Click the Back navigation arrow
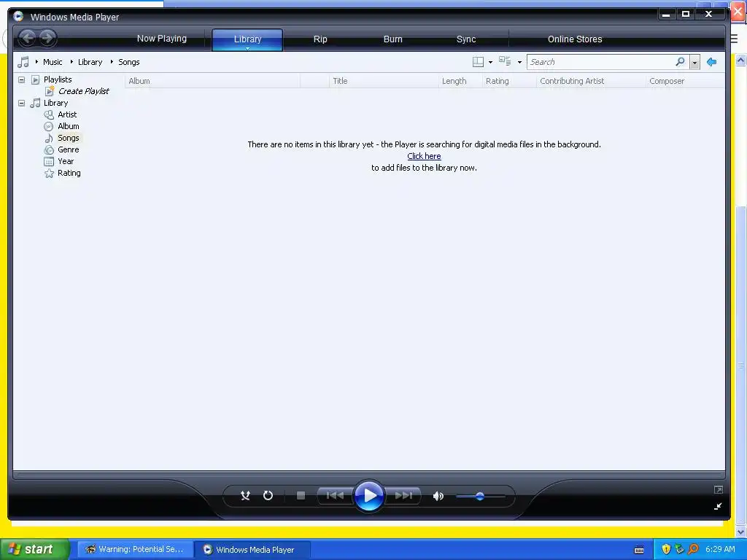 [28, 38]
